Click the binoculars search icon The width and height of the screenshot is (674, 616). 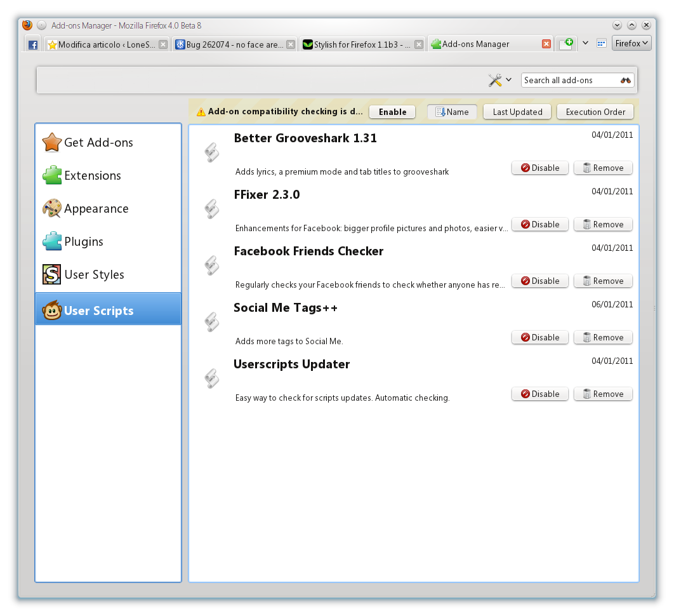[625, 80]
